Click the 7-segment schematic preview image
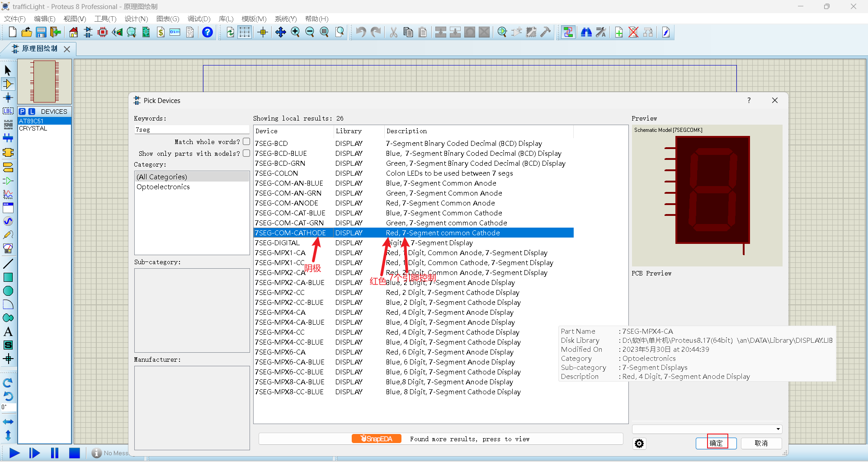This screenshot has height=462, width=868. tap(707, 195)
